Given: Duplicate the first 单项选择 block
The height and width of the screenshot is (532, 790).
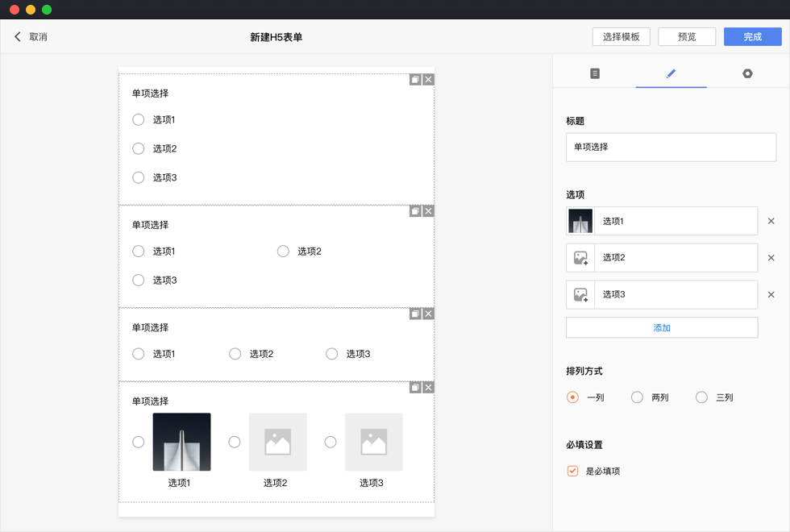Looking at the screenshot, I should coord(415,80).
